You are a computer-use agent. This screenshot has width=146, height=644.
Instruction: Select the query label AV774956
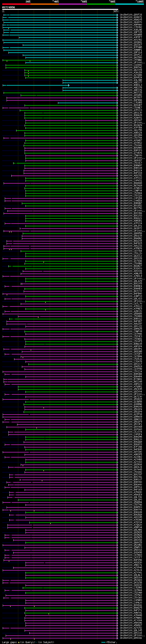pos(8,8)
